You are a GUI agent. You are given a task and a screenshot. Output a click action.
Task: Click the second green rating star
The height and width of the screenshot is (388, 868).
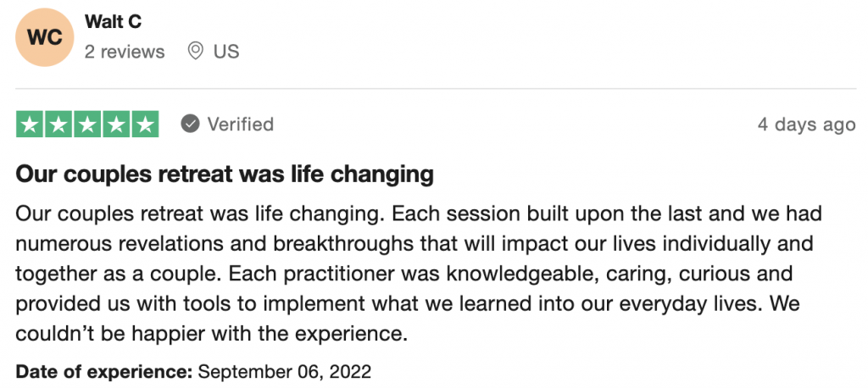(x=58, y=125)
